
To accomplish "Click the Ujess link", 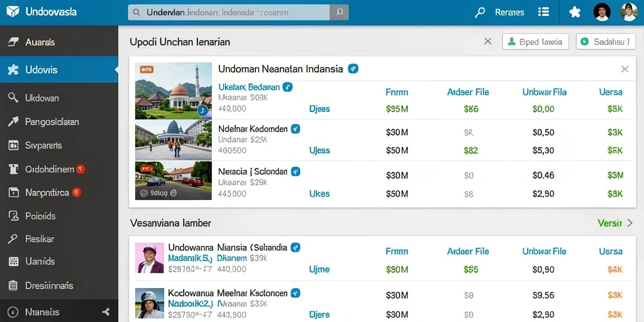I will pos(319,150).
